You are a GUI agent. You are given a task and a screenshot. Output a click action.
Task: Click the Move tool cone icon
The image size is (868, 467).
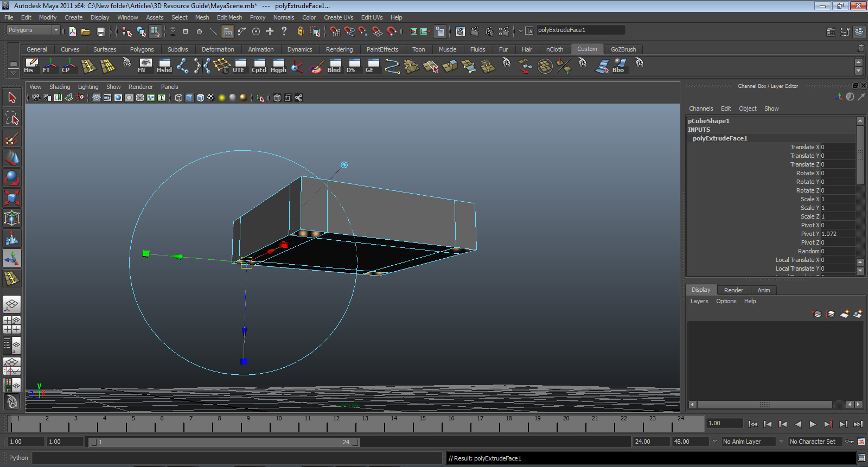pos(12,158)
